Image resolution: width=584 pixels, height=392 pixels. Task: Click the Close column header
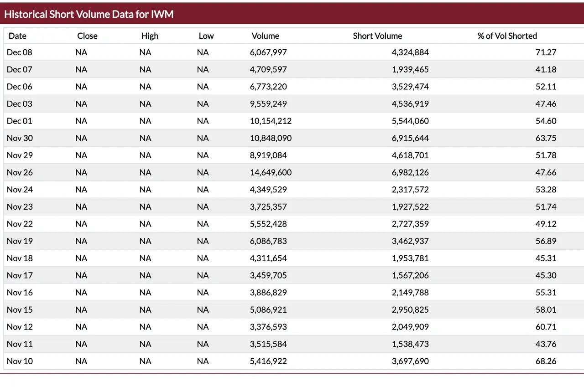(87, 36)
